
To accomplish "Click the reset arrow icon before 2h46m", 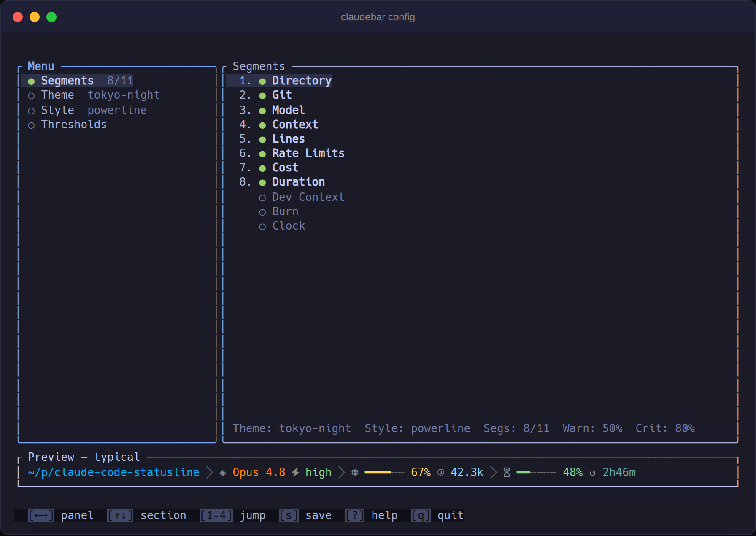I will click(593, 473).
